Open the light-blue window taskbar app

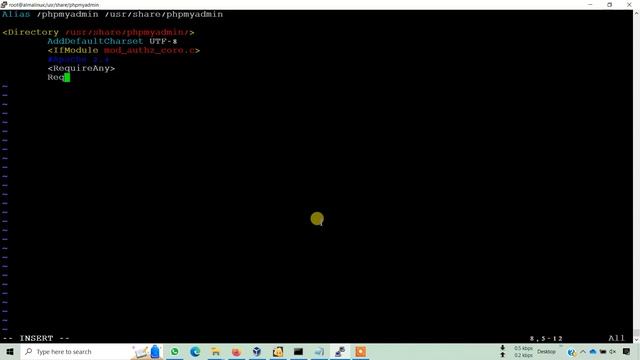pos(319,351)
